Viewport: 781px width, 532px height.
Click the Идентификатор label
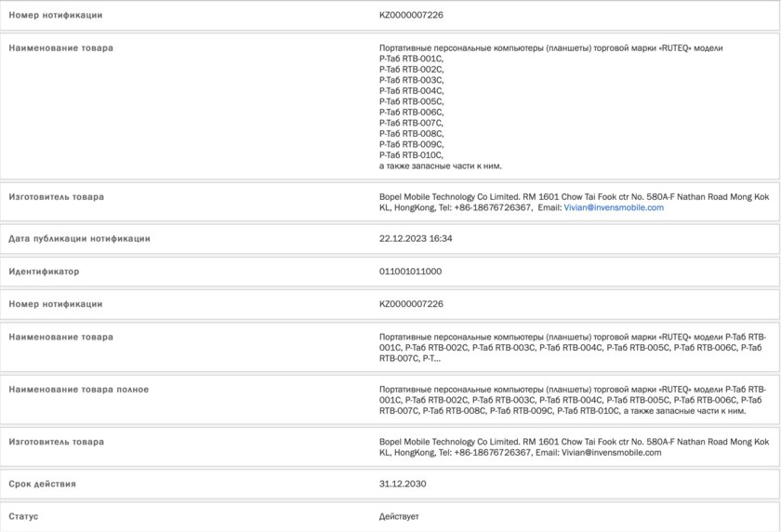click(44, 272)
